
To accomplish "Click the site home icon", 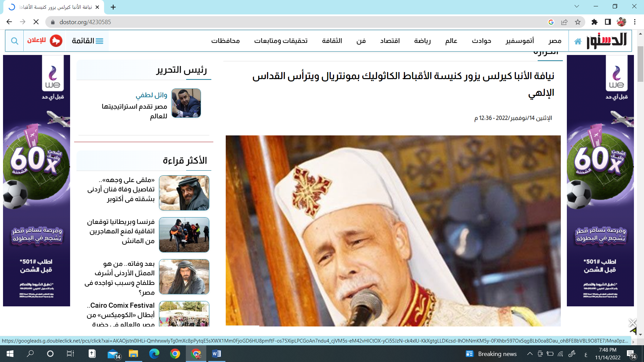I will tap(578, 41).
